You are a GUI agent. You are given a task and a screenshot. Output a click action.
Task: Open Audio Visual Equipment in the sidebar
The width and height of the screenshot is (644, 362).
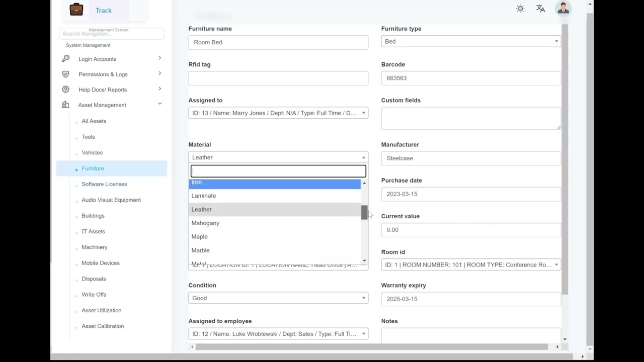click(112, 200)
